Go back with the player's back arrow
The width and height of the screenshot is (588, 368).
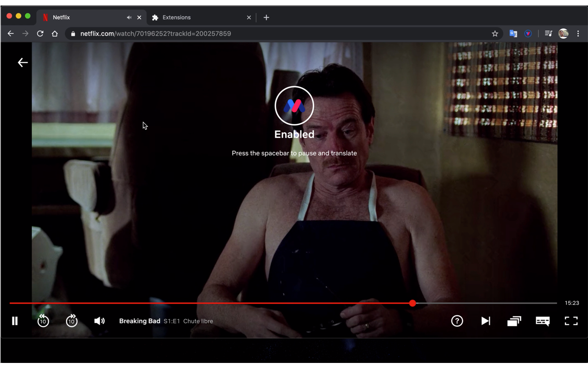23,63
